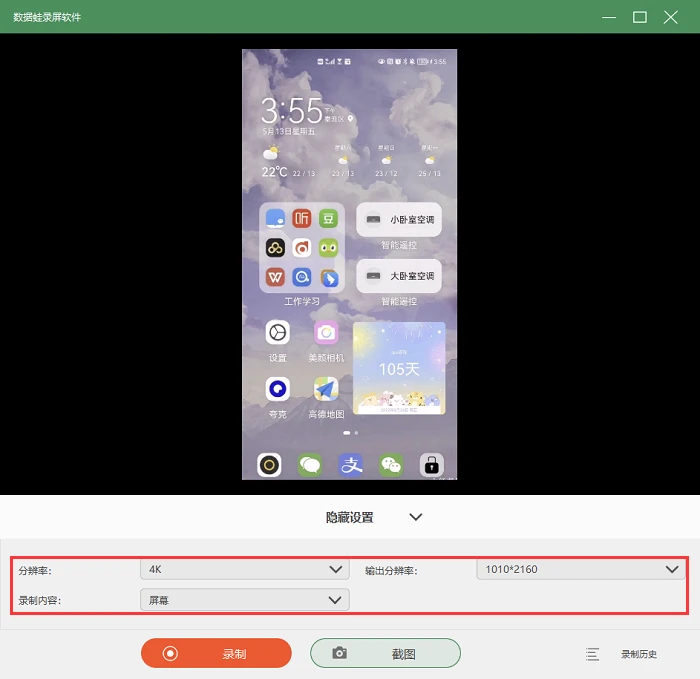The height and width of the screenshot is (679, 700).
Task: Tap the 高德地图 app icon
Action: tap(326, 389)
